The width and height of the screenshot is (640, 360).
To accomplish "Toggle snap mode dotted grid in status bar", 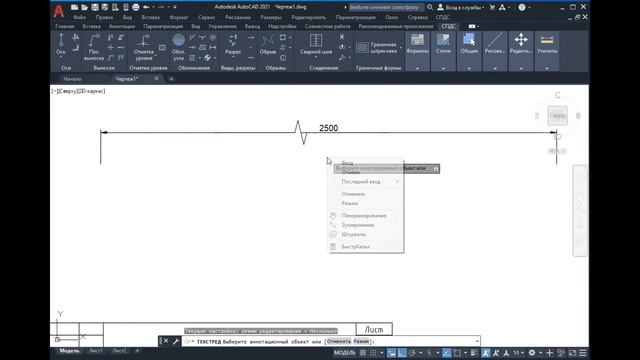I will (x=373, y=353).
